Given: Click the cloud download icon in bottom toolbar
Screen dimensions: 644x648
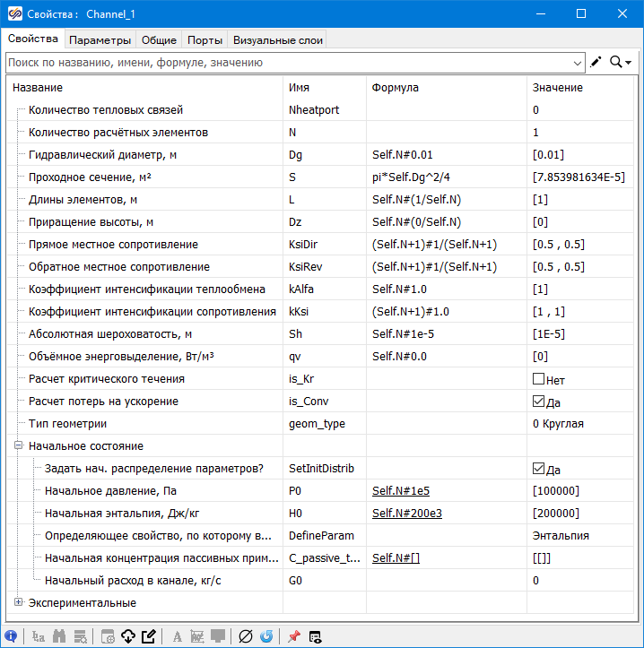Looking at the screenshot, I should 127,636.
